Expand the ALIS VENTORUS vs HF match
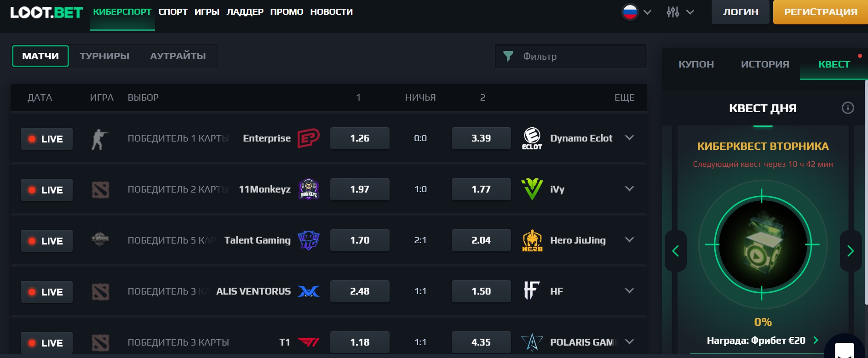The image size is (868, 358). coord(629,291)
